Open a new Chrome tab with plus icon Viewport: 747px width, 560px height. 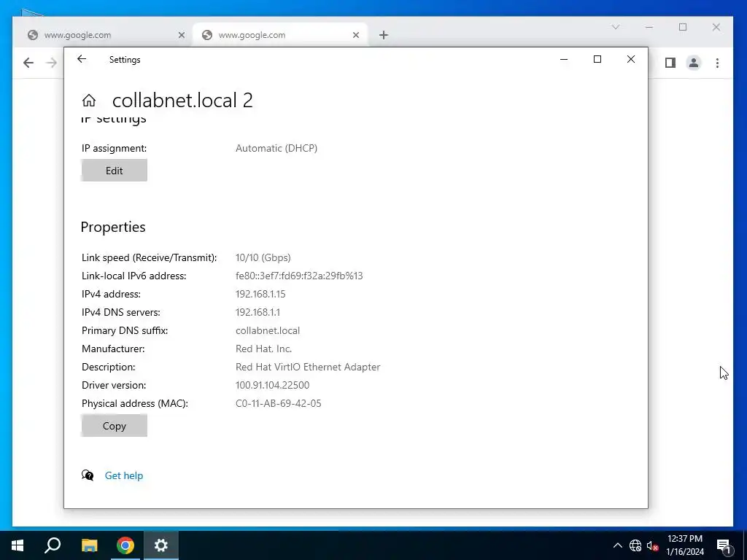tap(384, 35)
